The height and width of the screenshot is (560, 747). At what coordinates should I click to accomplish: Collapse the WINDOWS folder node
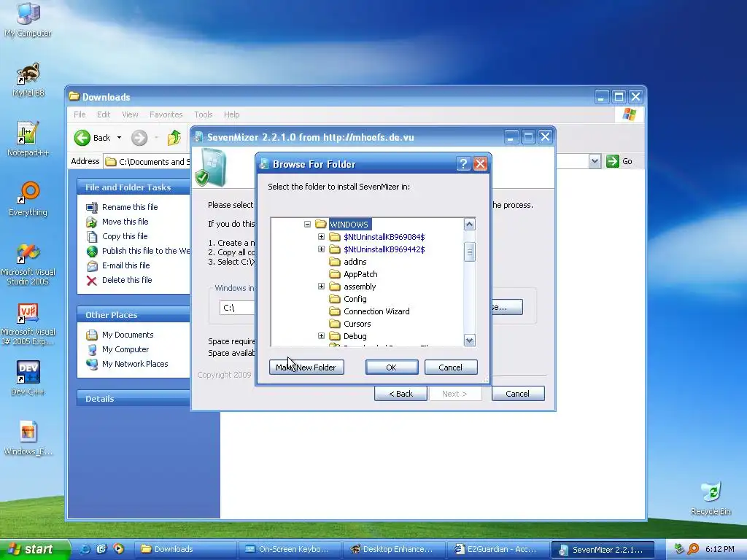click(x=307, y=225)
